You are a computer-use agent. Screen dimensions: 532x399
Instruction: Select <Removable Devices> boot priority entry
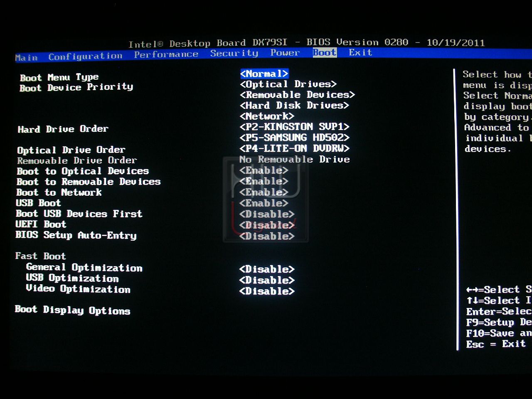[297, 95]
